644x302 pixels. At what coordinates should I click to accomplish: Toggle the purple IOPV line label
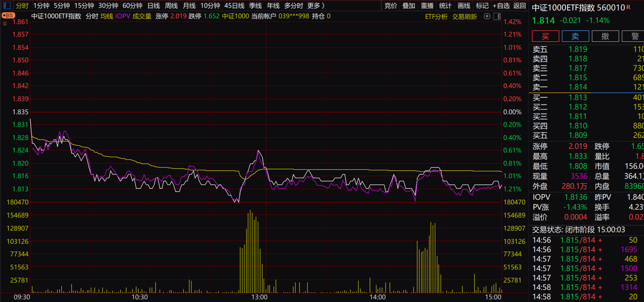click(x=123, y=16)
